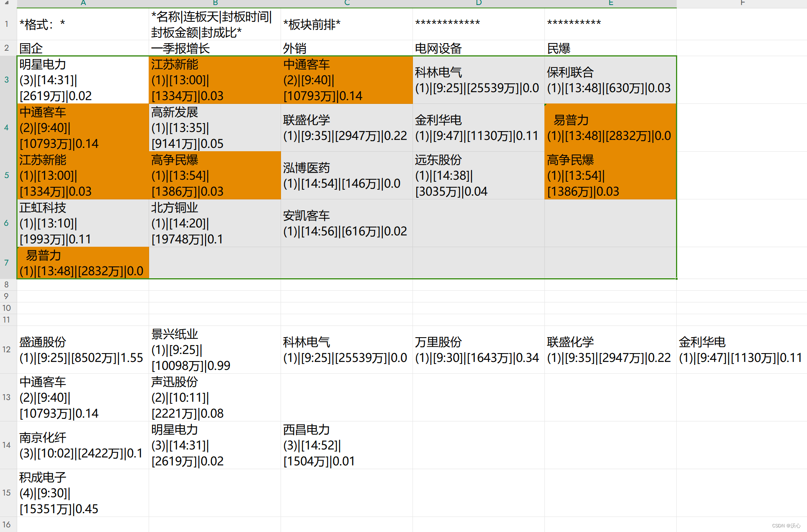The height and width of the screenshot is (532, 807).
Task: Click orange '中通客车' cell in column C
Action: [x=347, y=80]
